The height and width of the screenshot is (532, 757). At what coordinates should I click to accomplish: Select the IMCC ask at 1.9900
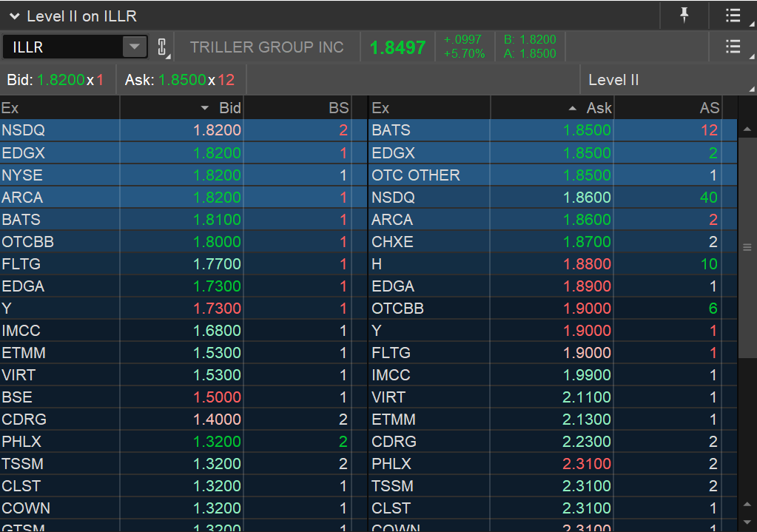pos(553,374)
